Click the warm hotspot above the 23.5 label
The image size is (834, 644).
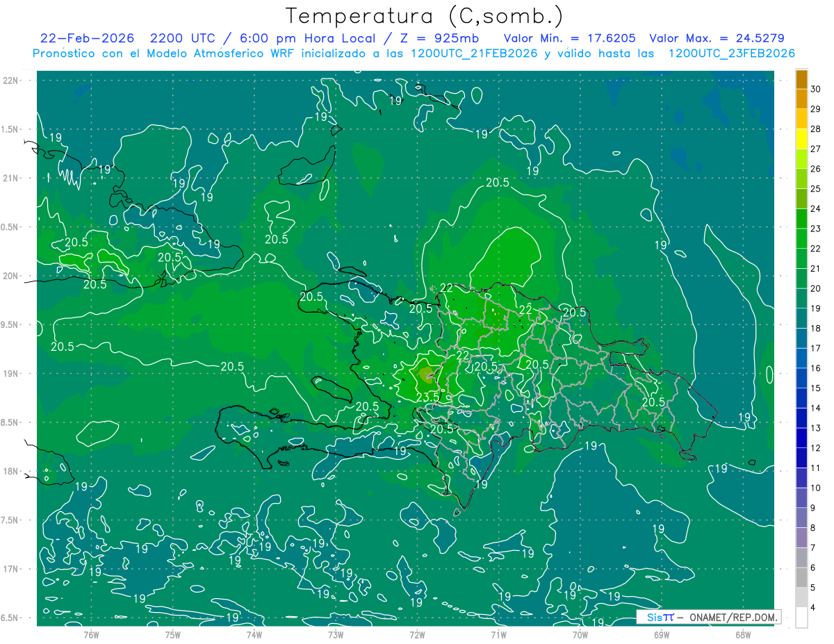tap(427, 375)
